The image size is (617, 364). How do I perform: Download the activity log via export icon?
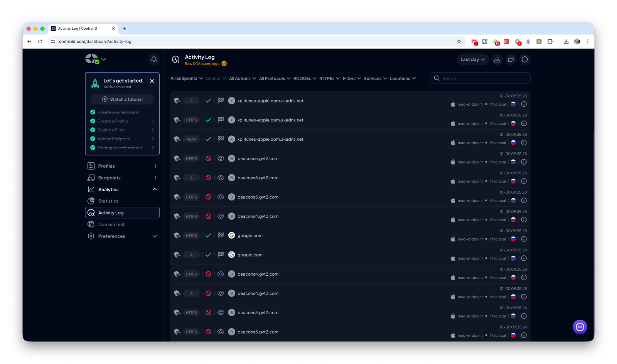point(497,59)
